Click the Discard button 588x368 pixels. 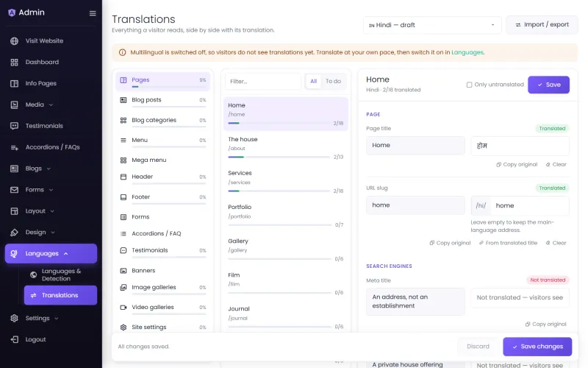click(478, 347)
